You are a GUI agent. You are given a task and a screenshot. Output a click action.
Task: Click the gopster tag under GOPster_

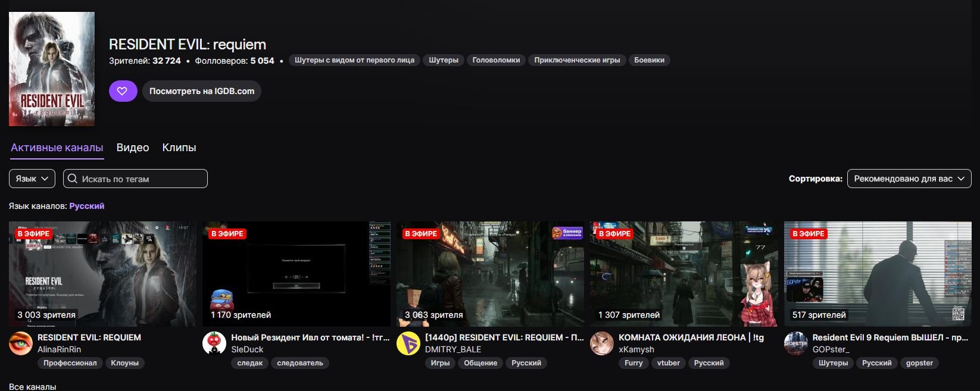coord(919,363)
